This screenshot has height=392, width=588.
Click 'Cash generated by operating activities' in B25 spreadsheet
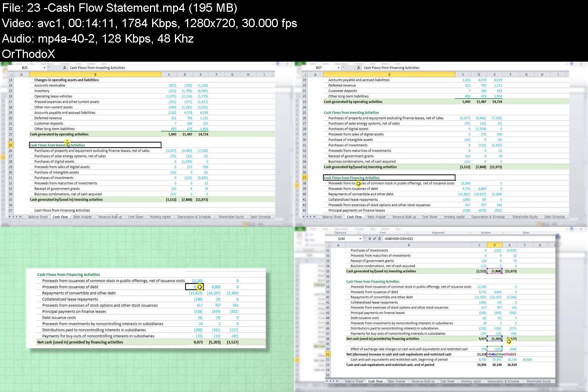[59, 134]
